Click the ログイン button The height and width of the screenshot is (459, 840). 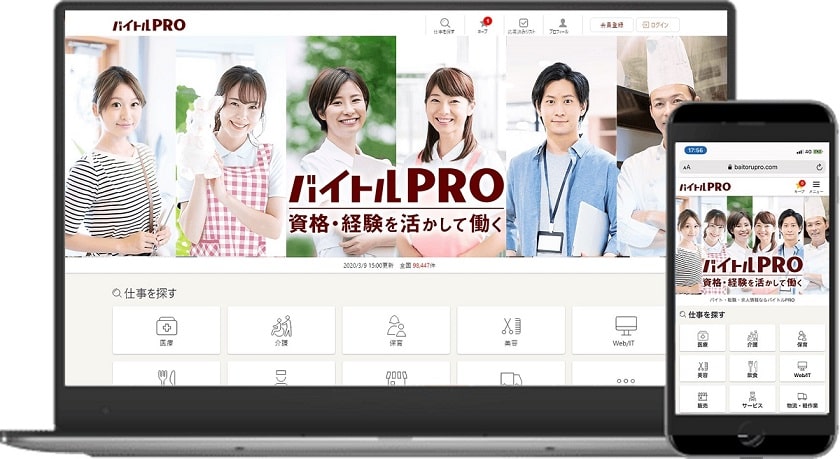point(655,25)
